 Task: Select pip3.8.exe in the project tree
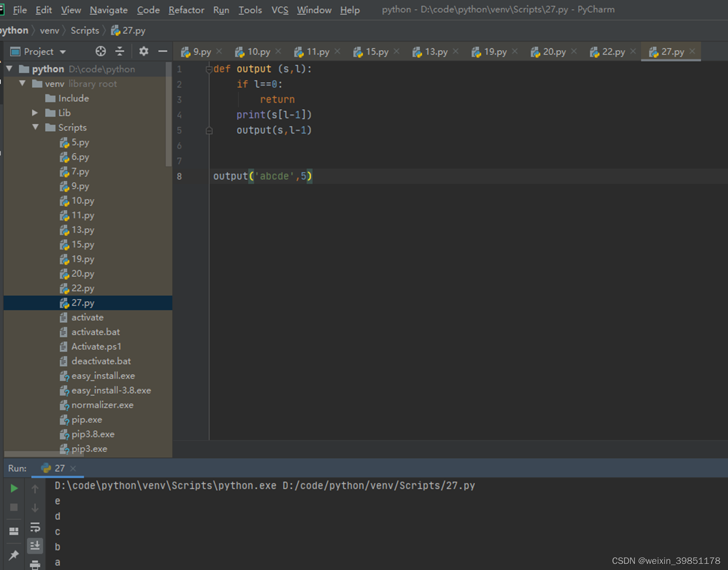pyautogui.click(x=93, y=434)
